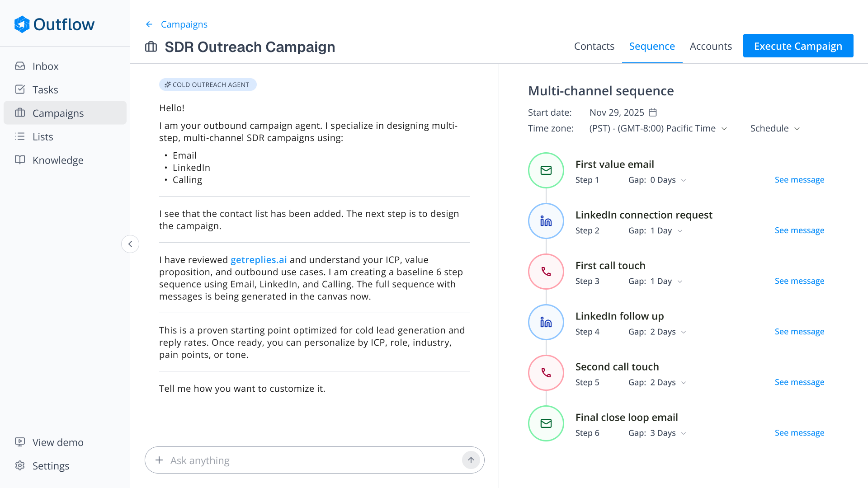Open the Schedule dropdown
Screen dimensions: 868x488
coord(775,128)
